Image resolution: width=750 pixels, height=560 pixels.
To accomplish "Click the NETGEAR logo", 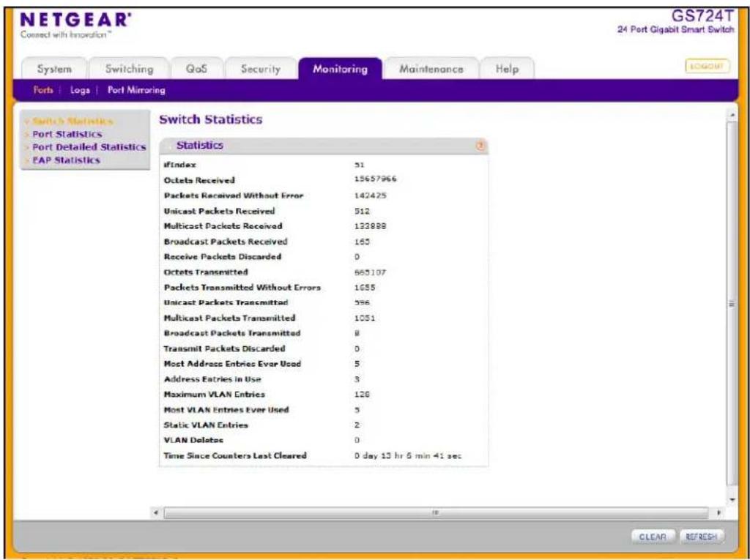I will 75,20.
